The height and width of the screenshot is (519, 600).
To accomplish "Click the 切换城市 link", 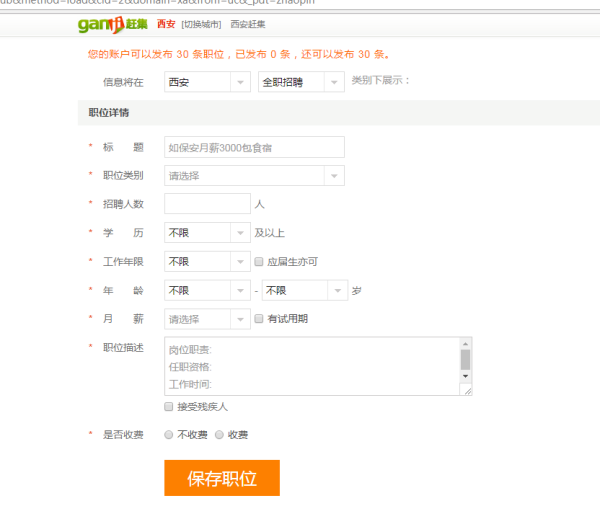I will 201,24.
